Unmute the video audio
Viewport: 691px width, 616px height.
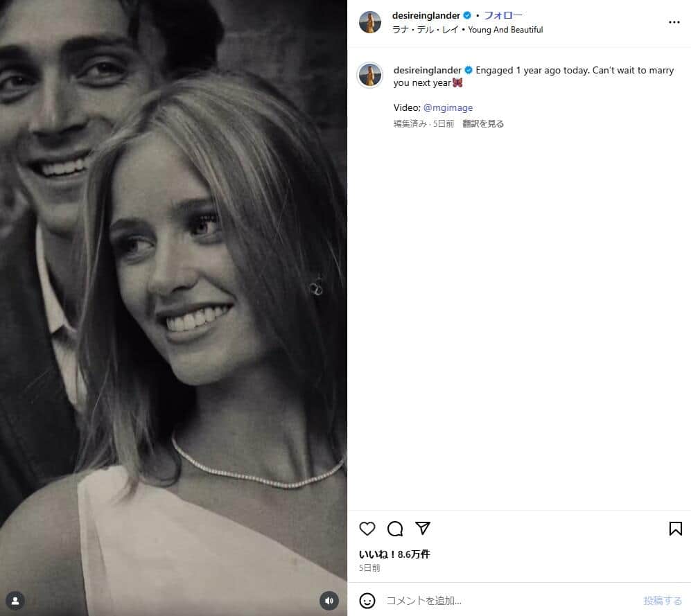point(329,600)
